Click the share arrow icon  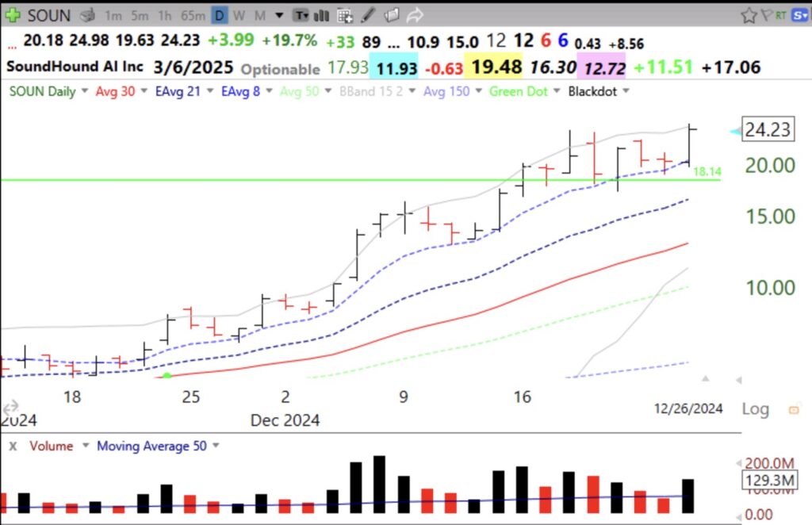point(415,15)
